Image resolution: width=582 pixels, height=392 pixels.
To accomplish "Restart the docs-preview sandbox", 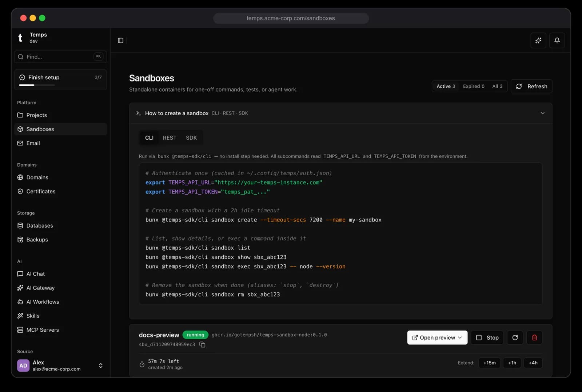I will (x=515, y=337).
